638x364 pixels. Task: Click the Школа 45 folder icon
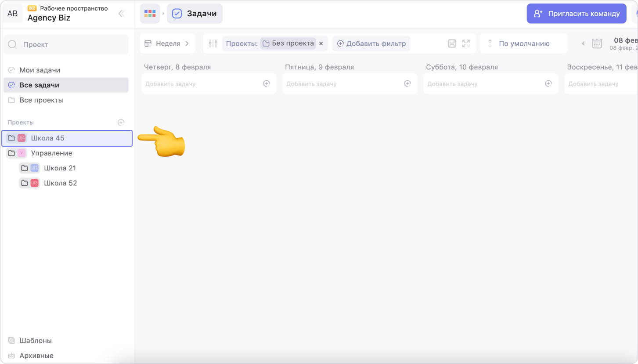[11, 138]
